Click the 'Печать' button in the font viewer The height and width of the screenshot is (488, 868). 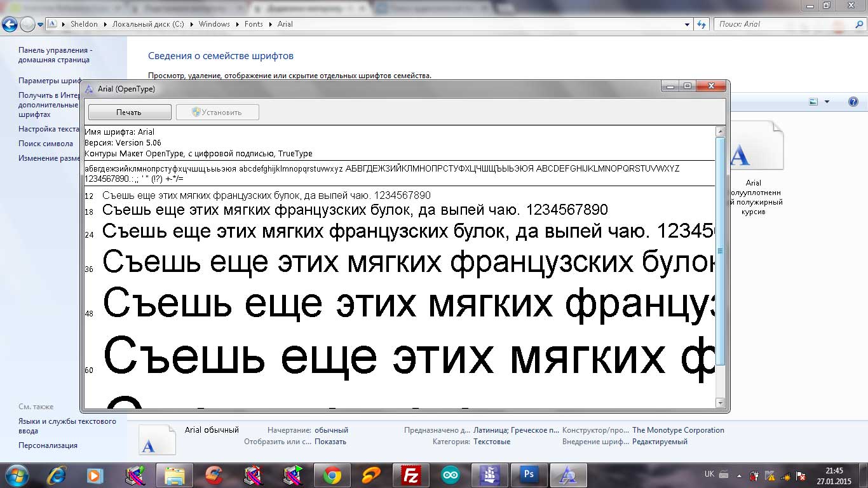tap(130, 112)
